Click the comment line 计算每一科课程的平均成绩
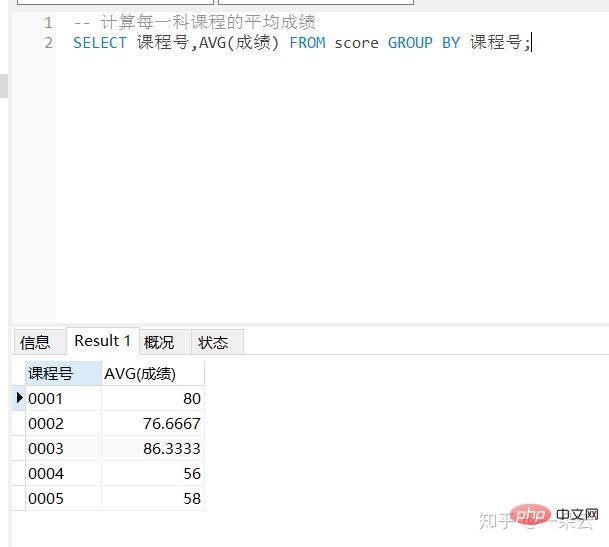609x547 pixels. click(x=194, y=22)
